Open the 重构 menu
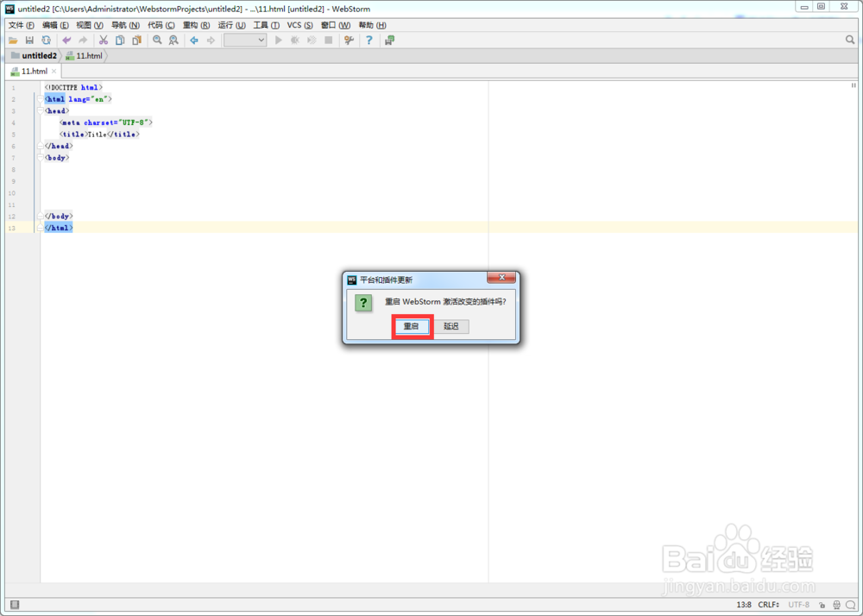Viewport: 863px width, 616px height. pyautogui.click(x=197, y=25)
